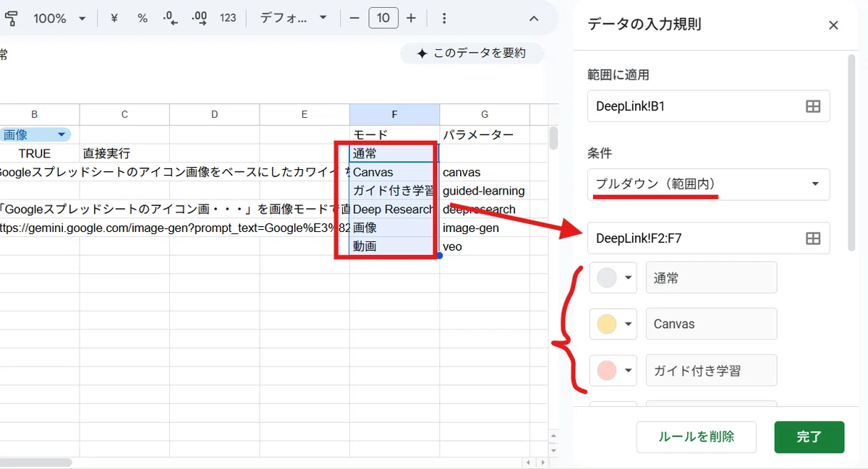Viewport: 868px width, 469px height.
Task: Click the veo parameter cell
Action: (485, 246)
